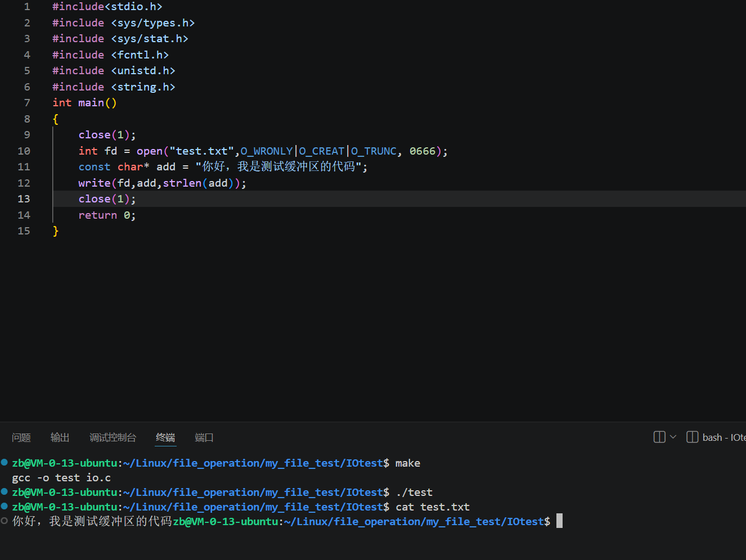Screen dimensions: 746x560
Task: Click the "const char* add" declaration
Action: point(127,167)
